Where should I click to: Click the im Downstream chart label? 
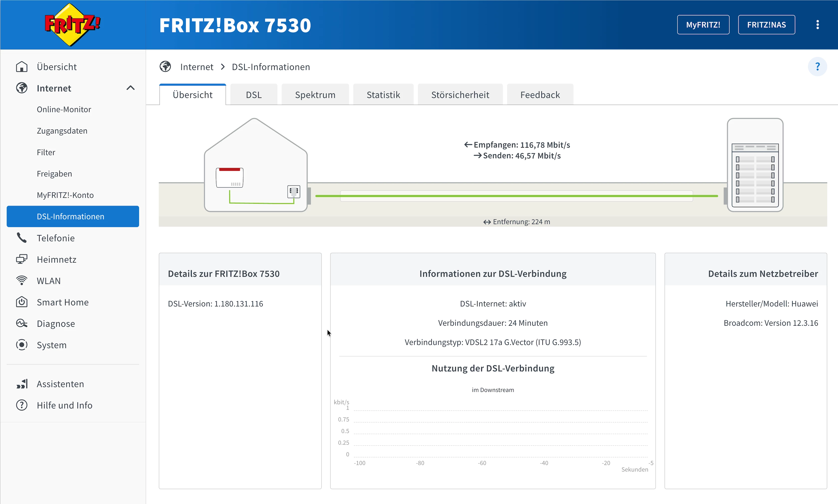(x=493, y=390)
